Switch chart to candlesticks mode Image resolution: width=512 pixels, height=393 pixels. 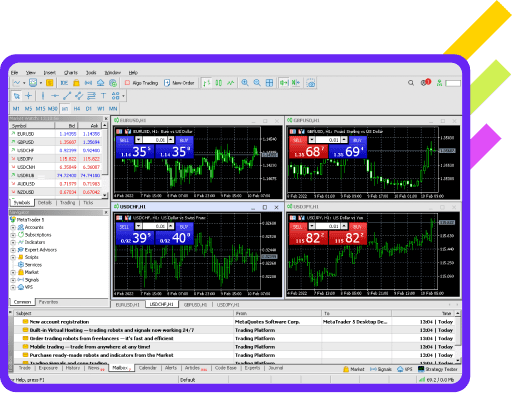tap(219, 83)
